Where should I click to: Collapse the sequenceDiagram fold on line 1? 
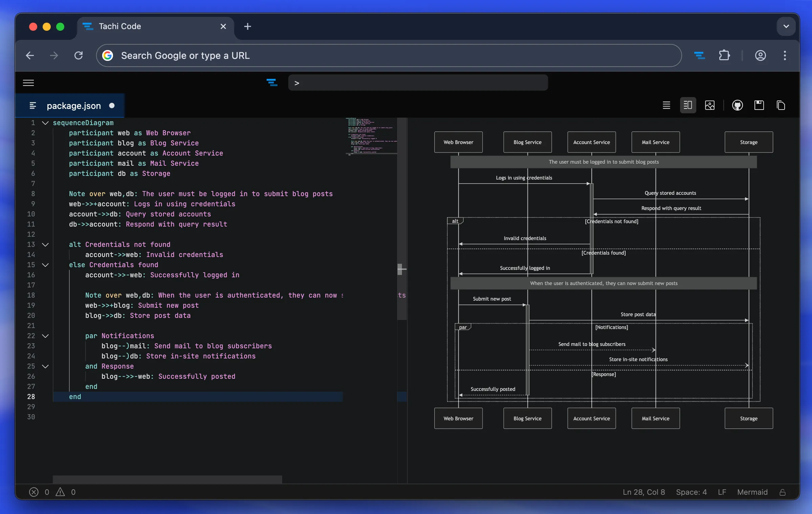(45, 123)
